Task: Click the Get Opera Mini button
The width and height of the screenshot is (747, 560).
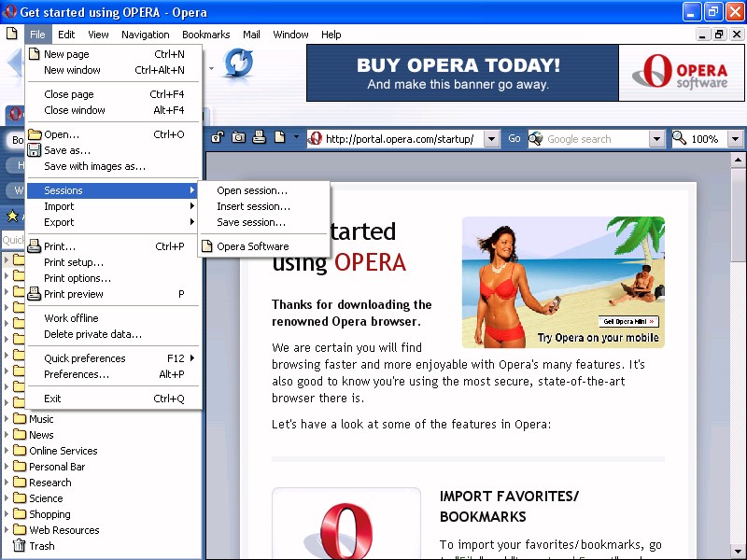Action: [628, 321]
